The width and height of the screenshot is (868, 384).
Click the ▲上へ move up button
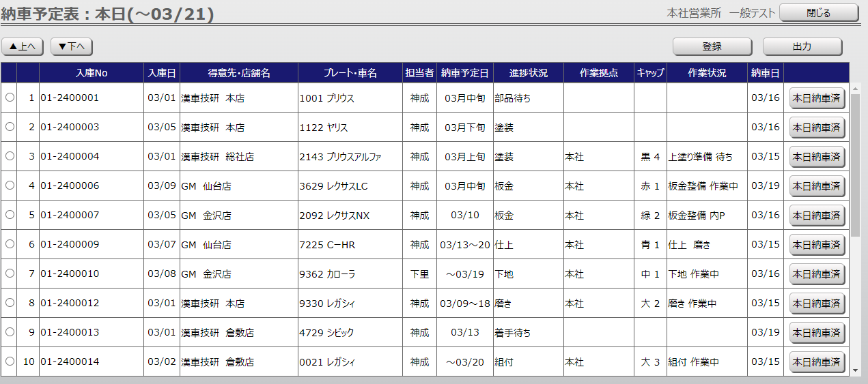click(x=23, y=46)
